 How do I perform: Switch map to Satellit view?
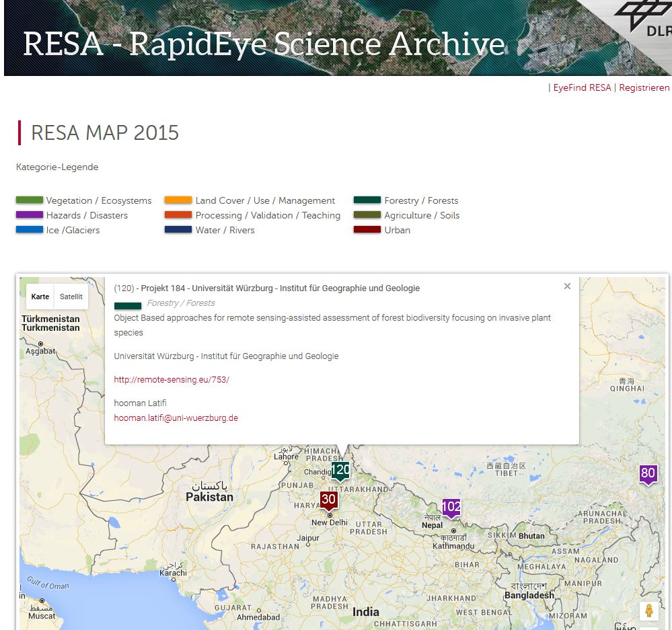coord(71,297)
